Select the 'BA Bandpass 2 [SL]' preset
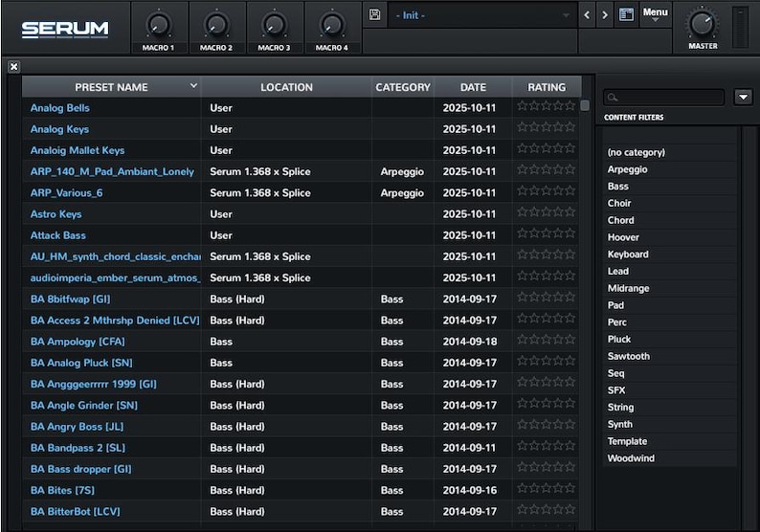760x532 pixels. 78,448
